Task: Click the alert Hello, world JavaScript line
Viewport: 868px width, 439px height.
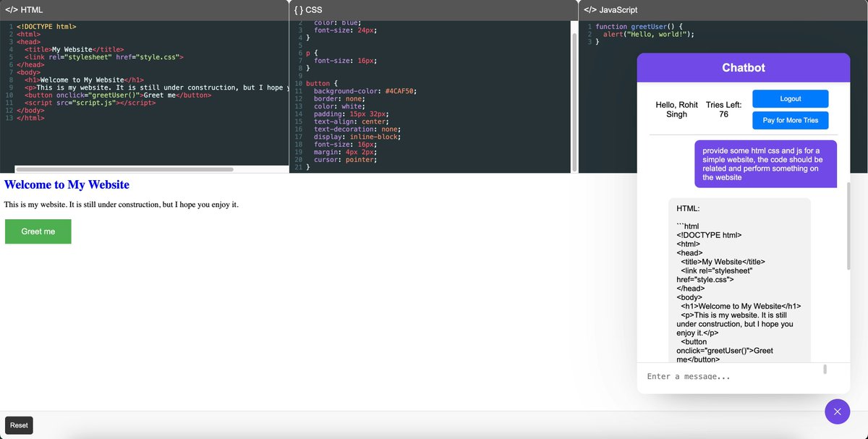Action: tap(649, 34)
